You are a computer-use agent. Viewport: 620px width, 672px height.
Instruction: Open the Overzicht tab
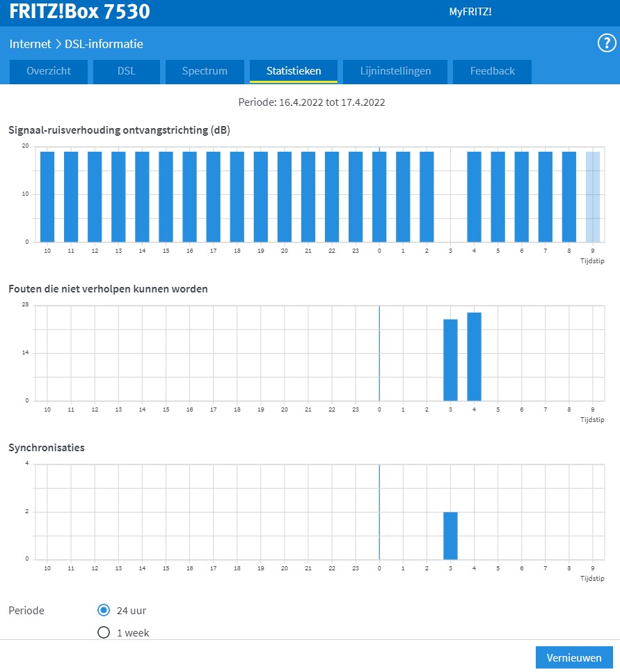[x=49, y=71]
